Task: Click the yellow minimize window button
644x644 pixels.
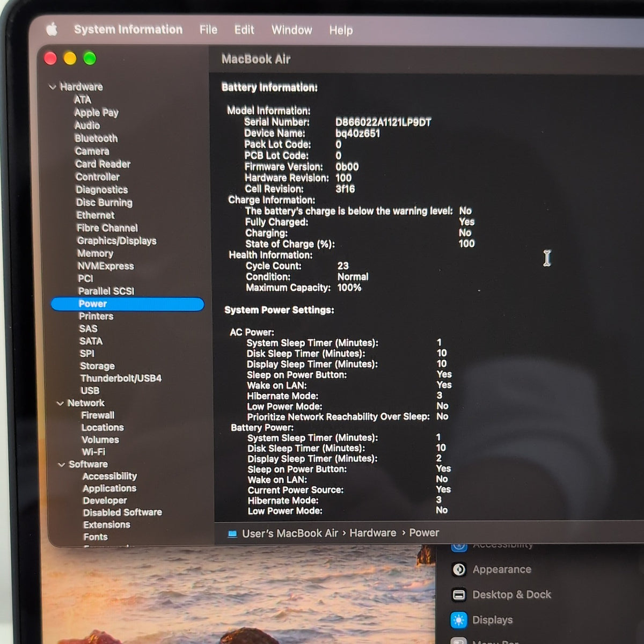Action: coord(70,58)
